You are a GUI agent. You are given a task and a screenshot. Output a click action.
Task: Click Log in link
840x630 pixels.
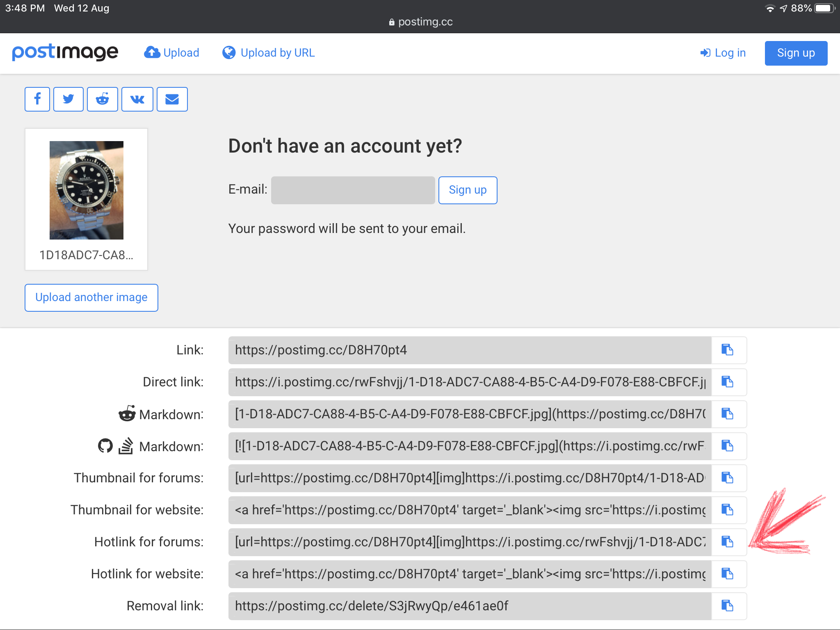723,53
